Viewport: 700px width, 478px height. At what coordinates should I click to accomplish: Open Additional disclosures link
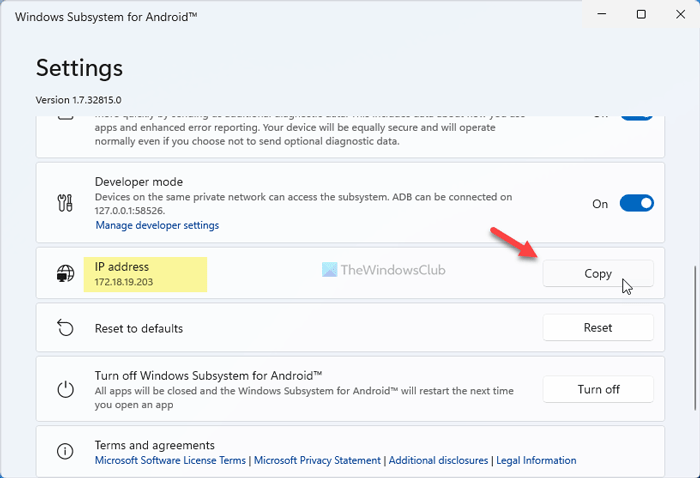pos(438,461)
